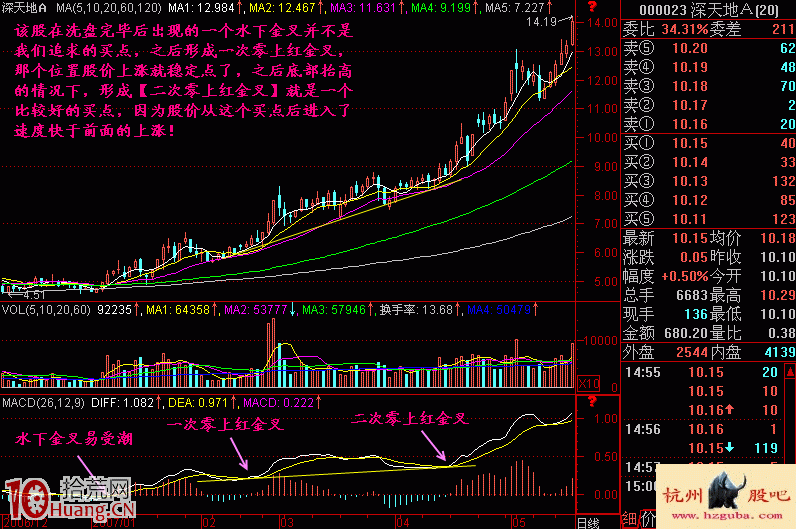
Task: Click the 最高 10.29 high price value
Action: tap(777, 295)
